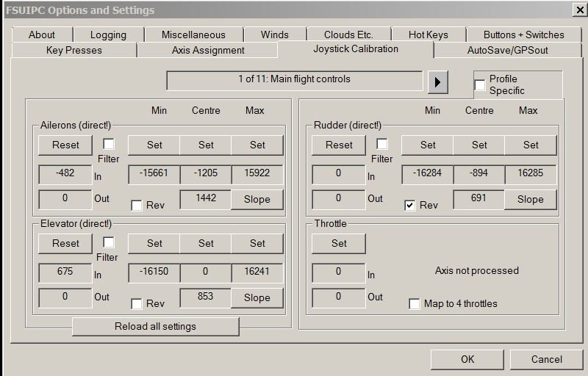
Task: Toggle Profile Specific checkbox
Action: point(480,85)
